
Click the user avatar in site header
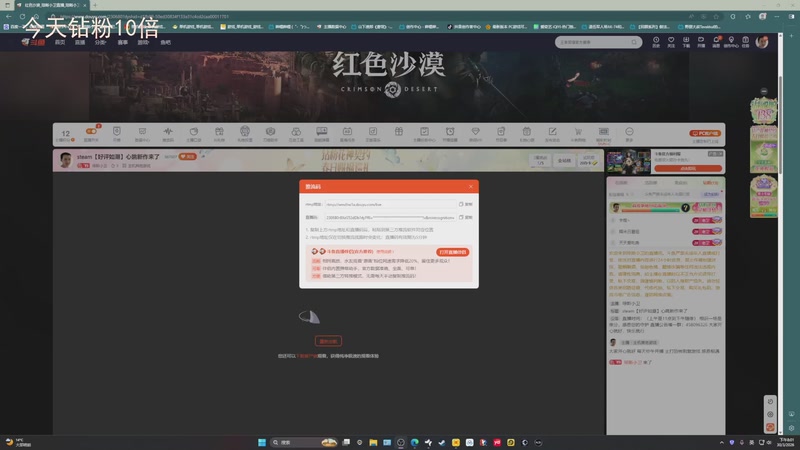[x=762, y=42]
